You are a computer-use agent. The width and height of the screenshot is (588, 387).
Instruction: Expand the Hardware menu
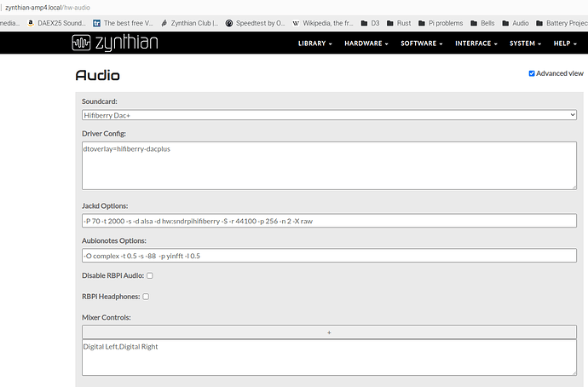pyautogui.click(x=366, y=43)
